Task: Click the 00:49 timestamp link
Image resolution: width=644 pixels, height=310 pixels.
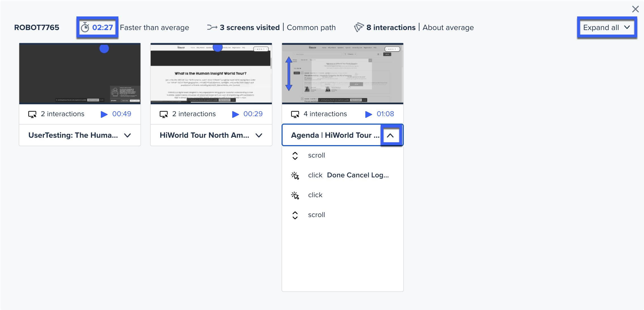Action: (x=122, y=114)
